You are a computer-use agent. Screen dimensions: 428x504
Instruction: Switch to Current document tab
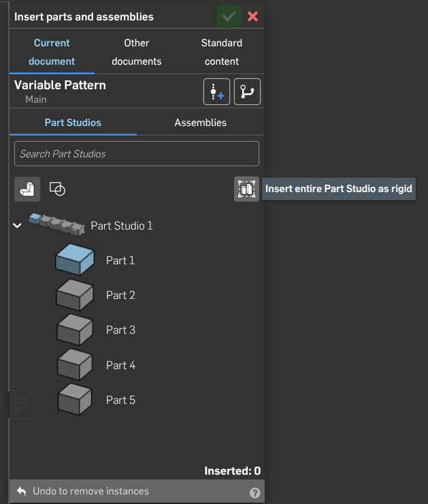(52, 52)
